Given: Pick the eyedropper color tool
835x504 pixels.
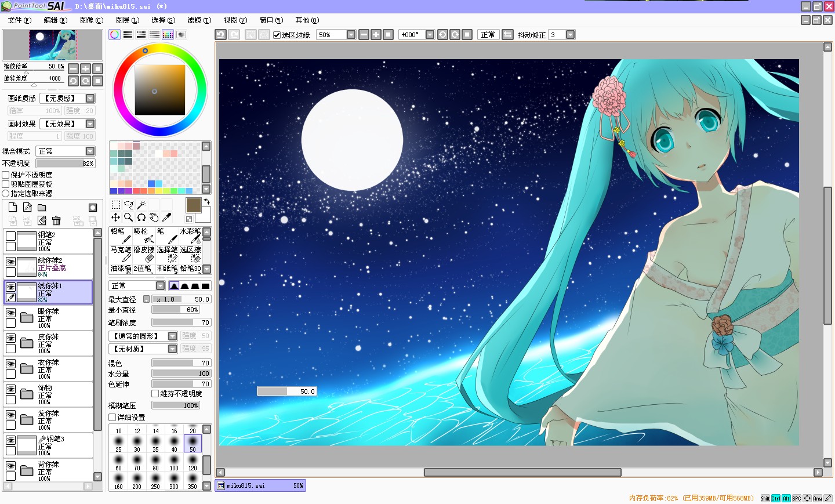Looking at the screenshot, I should 167,217.
